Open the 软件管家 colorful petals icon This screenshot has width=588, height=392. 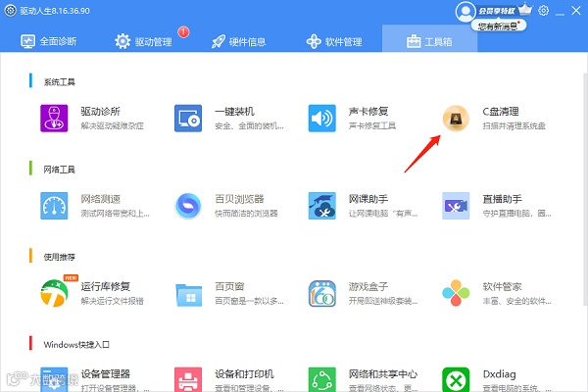coord(456,293)
